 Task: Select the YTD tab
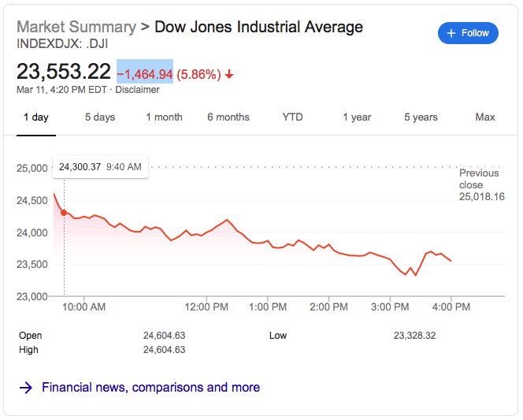point(292,117)
